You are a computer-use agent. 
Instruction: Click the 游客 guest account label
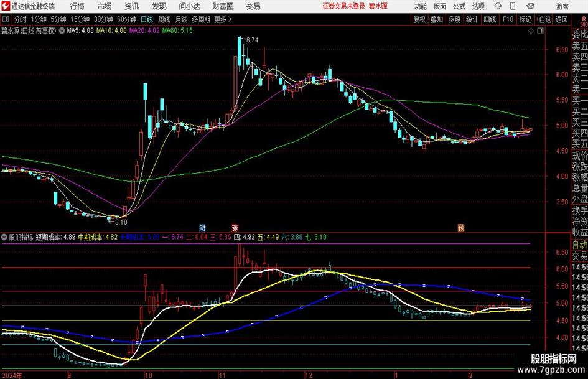(x=562, y=6)
